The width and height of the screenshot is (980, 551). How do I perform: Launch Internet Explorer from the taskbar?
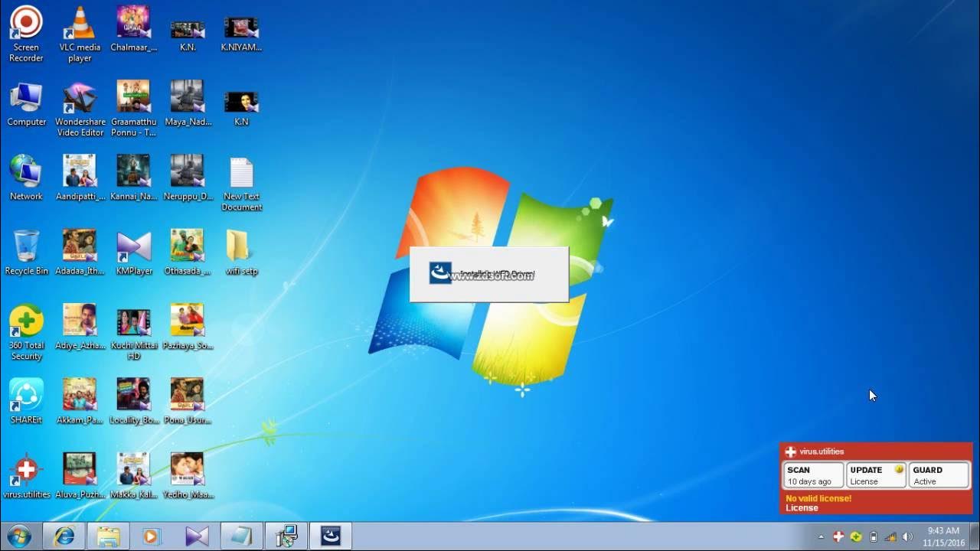pos(64,536)
